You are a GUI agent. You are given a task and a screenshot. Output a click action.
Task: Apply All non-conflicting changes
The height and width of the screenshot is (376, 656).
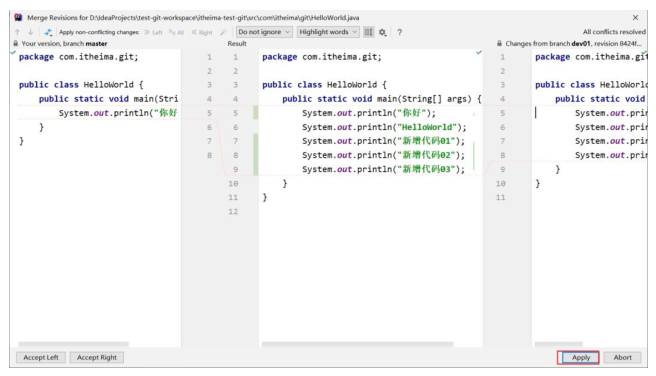(176, 32)
